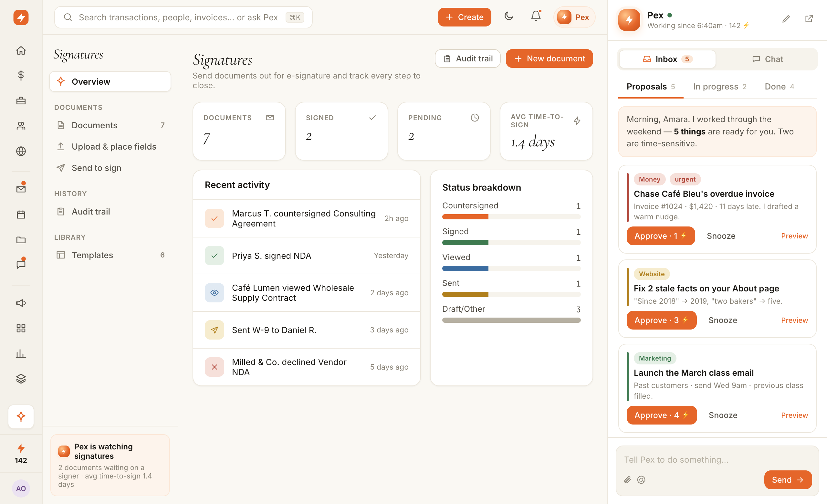Approve the Café Bleu overdue invoice proposal
Image resolution: width=827 pixels, height=504 pixels.
pyautogui.click(x=661, y=236)
